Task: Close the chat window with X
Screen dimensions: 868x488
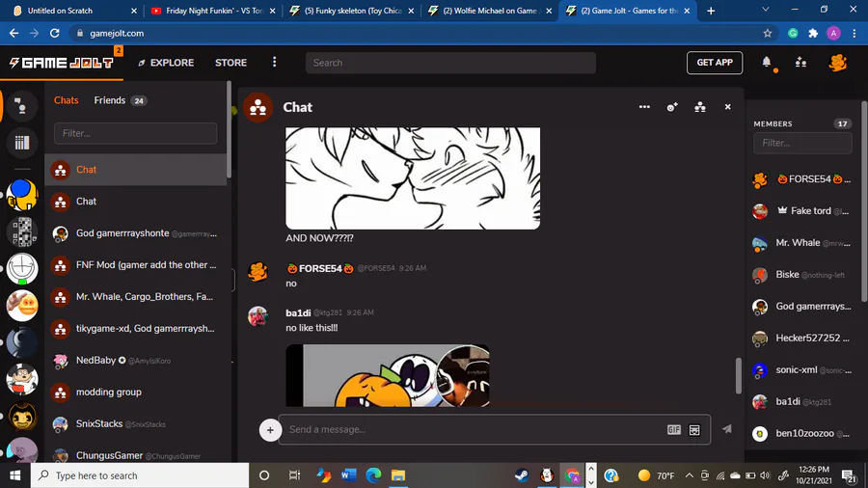Action: 727,107
